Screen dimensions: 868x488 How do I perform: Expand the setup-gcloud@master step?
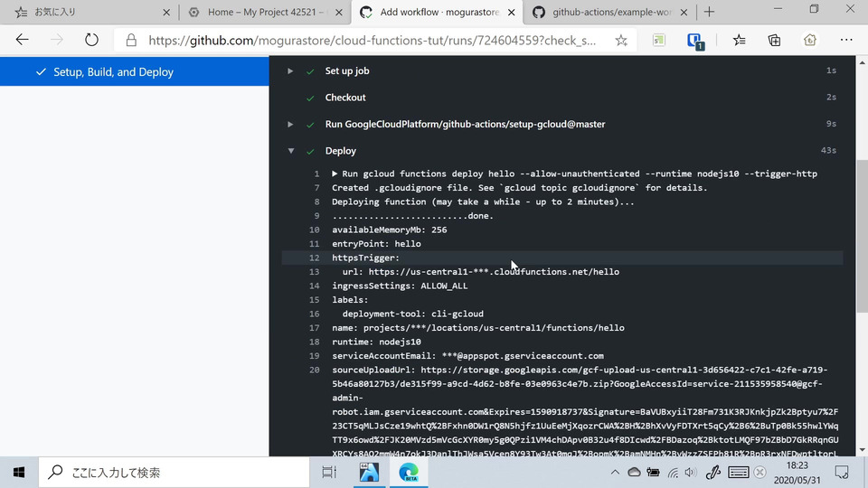[290, 125]
